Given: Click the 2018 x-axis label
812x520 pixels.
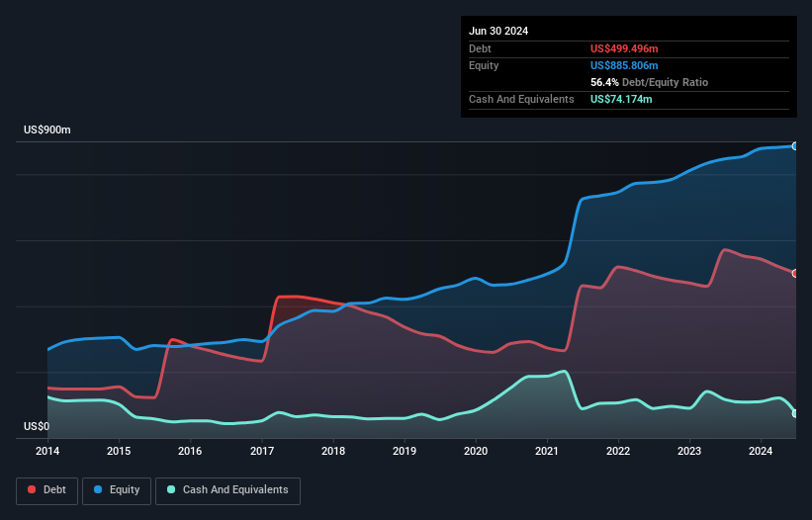Looking at the screenshot, I should click(x=333, y=451).
